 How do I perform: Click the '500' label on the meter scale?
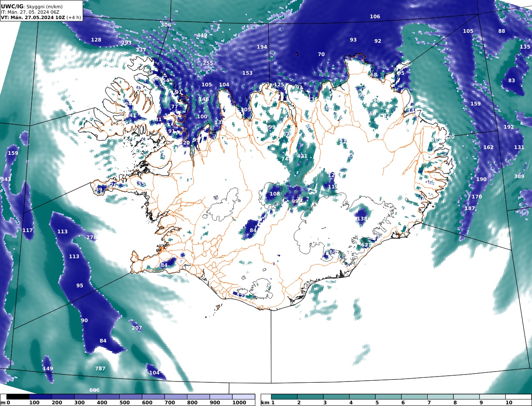(125, 403)
